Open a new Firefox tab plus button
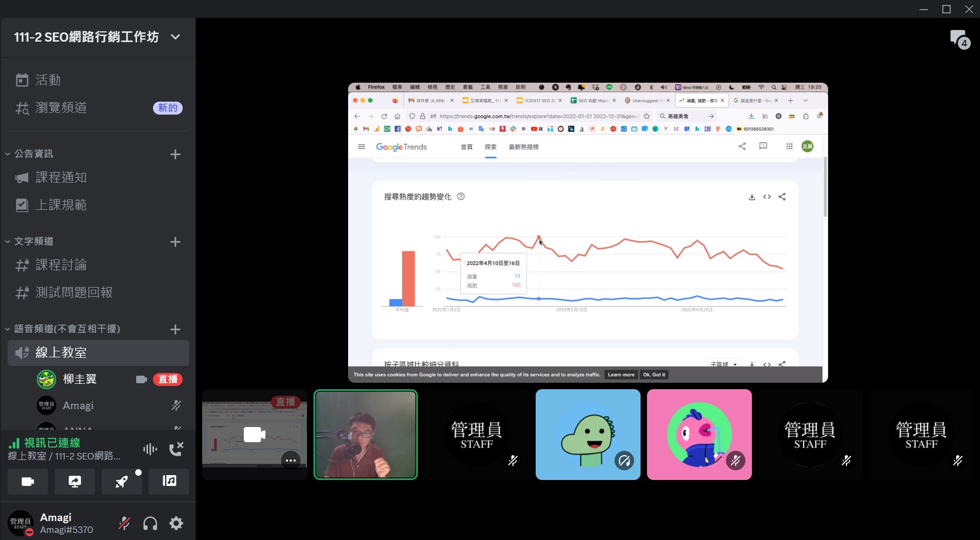Screen dimensions: 980x540 [790, 101]
